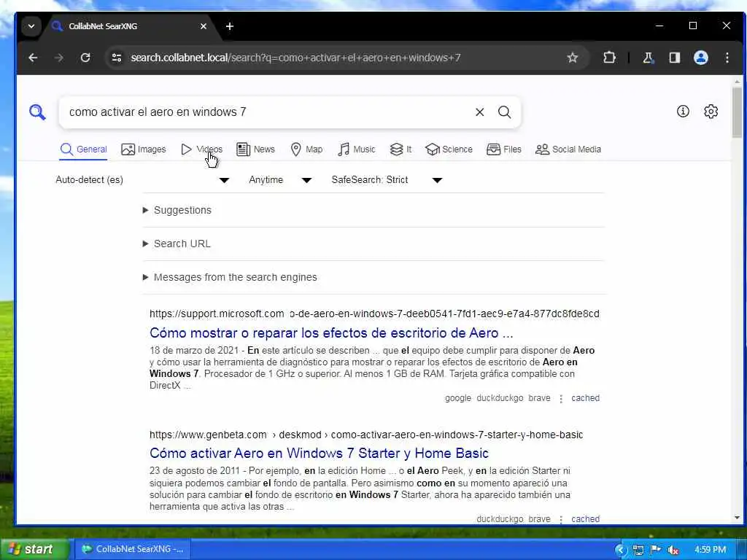Switch to the News tab
Image resolution: width=747 pixels, height=560 pixels.
(x=256, y=149)
